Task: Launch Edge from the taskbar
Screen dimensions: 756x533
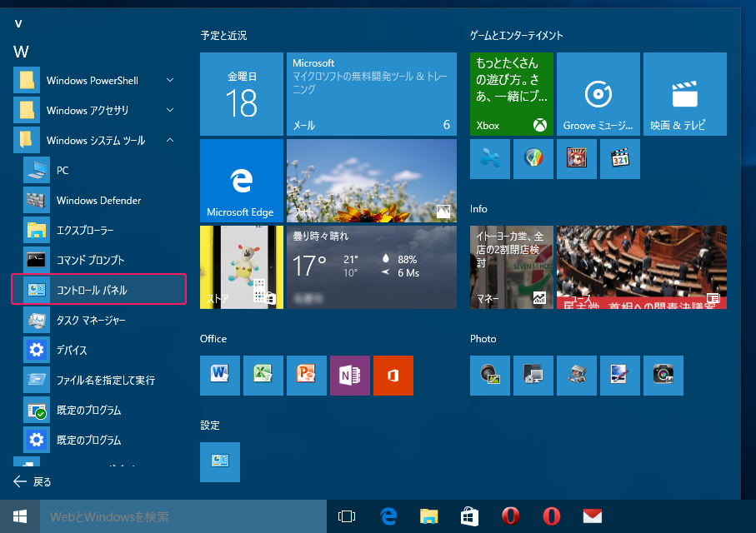Action: (388, 516)
